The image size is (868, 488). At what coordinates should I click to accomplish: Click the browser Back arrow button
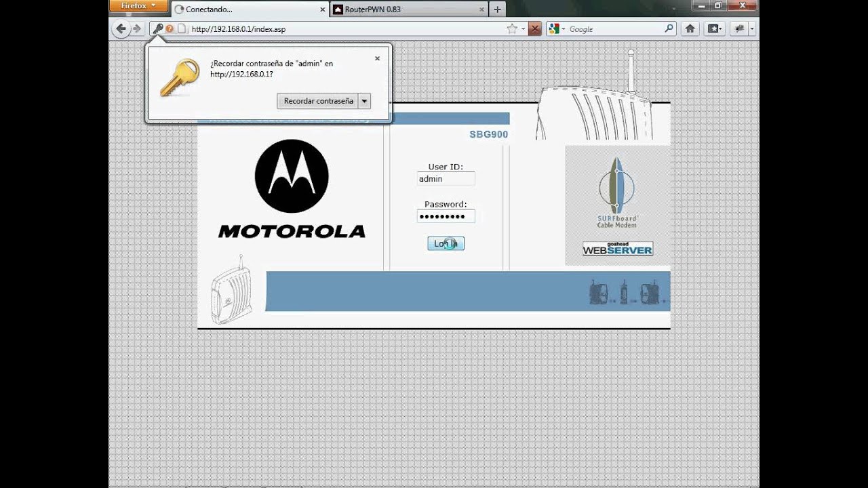point(121,28)
